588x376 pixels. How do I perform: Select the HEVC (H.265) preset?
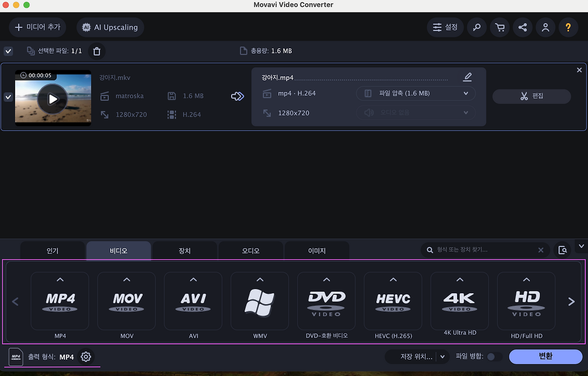(x=393, y=301)
